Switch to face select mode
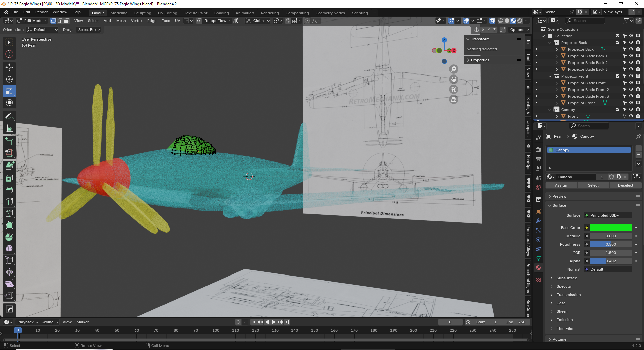The width and height of the screenshot is (644, 350). [x=67, y=21]
